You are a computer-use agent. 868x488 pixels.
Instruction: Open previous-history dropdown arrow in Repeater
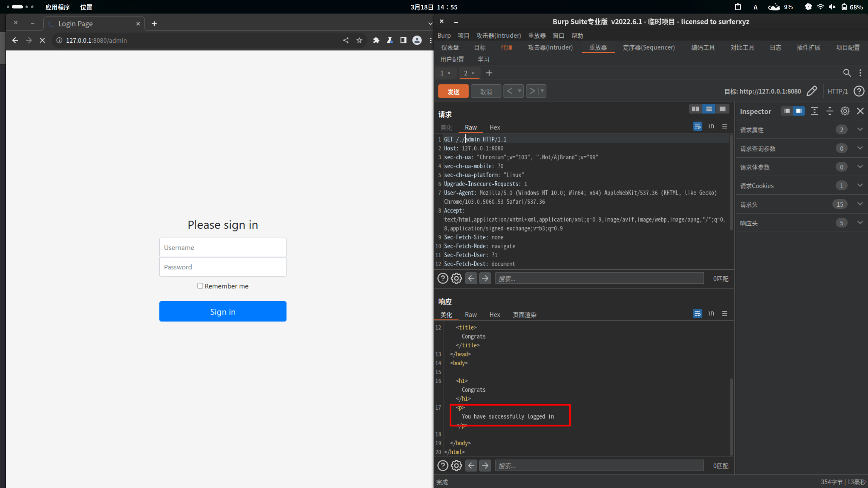(x=520, y=91)
